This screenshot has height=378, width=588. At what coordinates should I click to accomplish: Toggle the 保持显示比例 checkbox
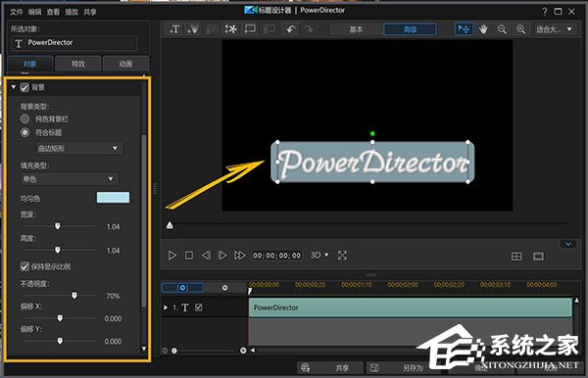click(24, 266)
